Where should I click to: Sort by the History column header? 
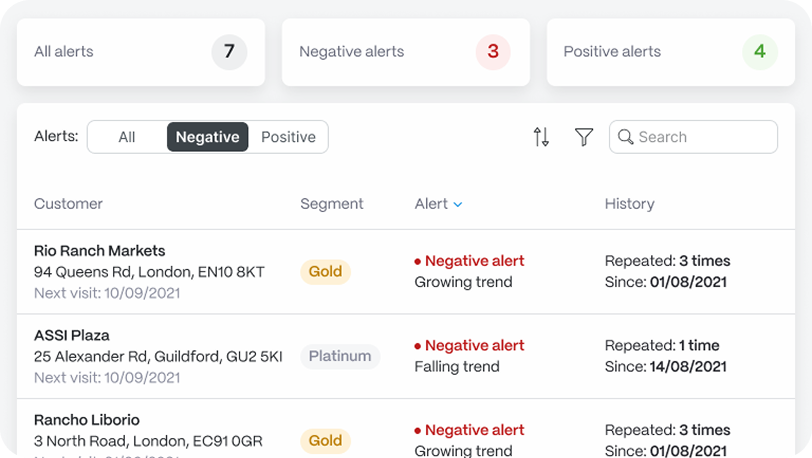[630, 204]
